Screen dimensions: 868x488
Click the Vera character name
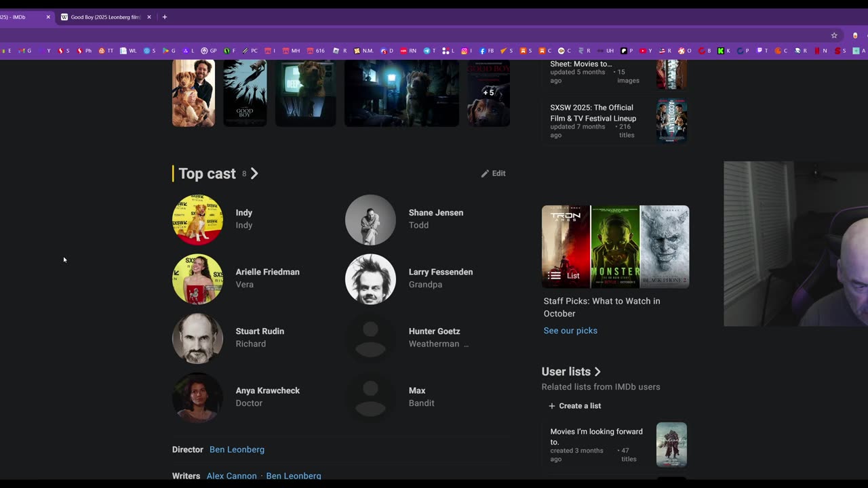pyautogui.click(x=244, y=285)
